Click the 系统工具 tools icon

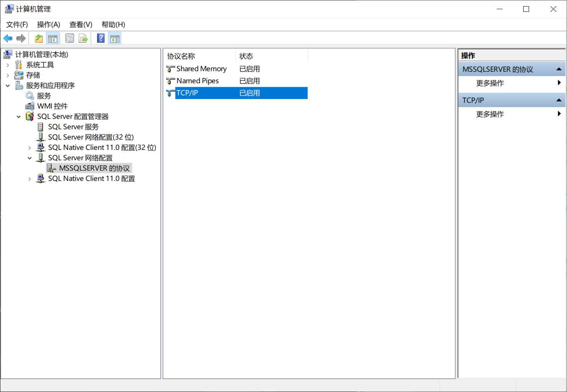[19, 65]
